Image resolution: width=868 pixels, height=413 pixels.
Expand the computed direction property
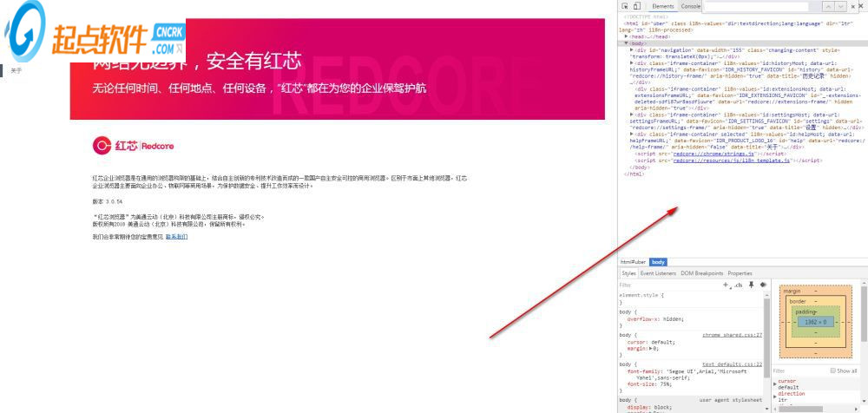775,397
